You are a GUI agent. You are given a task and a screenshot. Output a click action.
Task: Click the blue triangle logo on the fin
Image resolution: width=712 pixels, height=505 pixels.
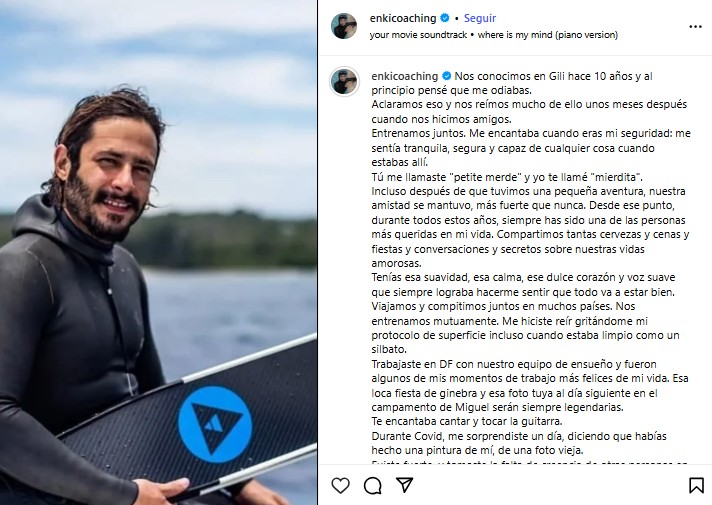tap(215, 424)
